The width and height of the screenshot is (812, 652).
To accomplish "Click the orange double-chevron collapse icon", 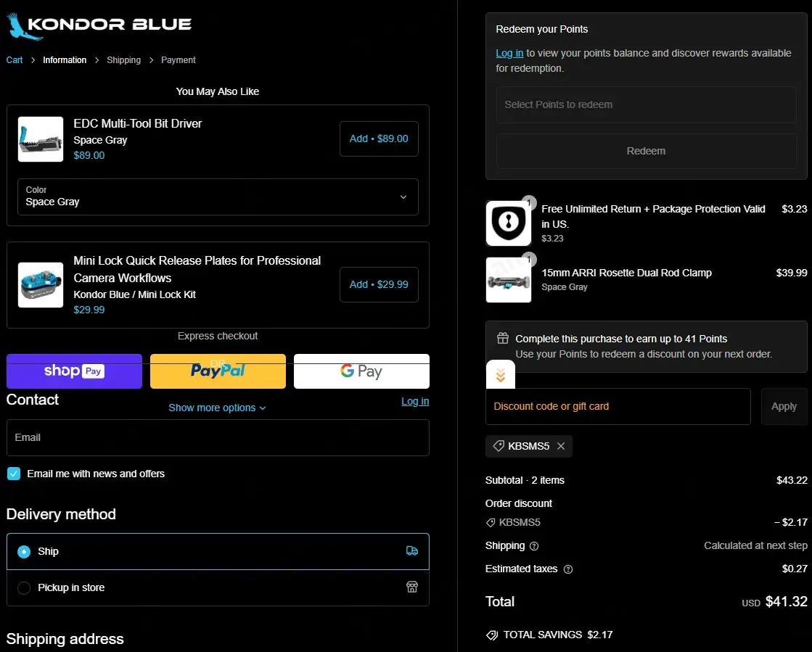I will point(501,376).
